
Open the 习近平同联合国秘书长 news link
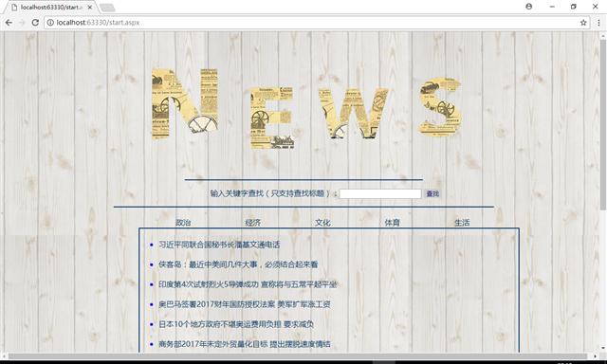[219, 245]
